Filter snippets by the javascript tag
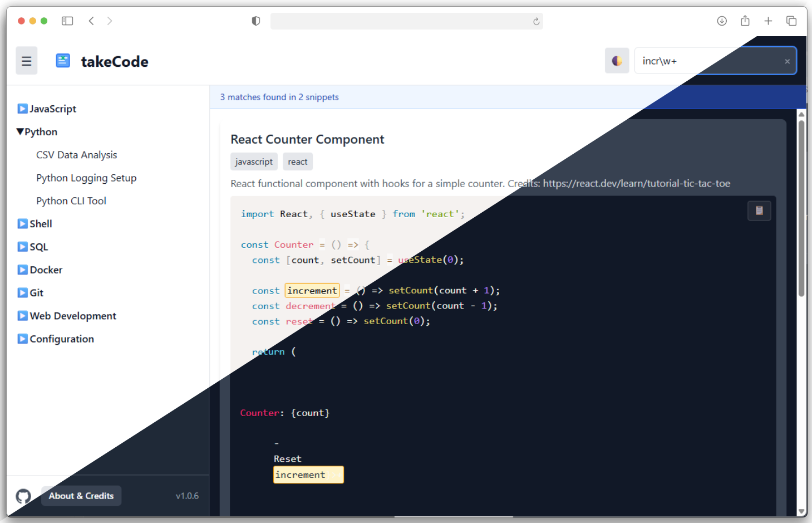 click(254, 162)
